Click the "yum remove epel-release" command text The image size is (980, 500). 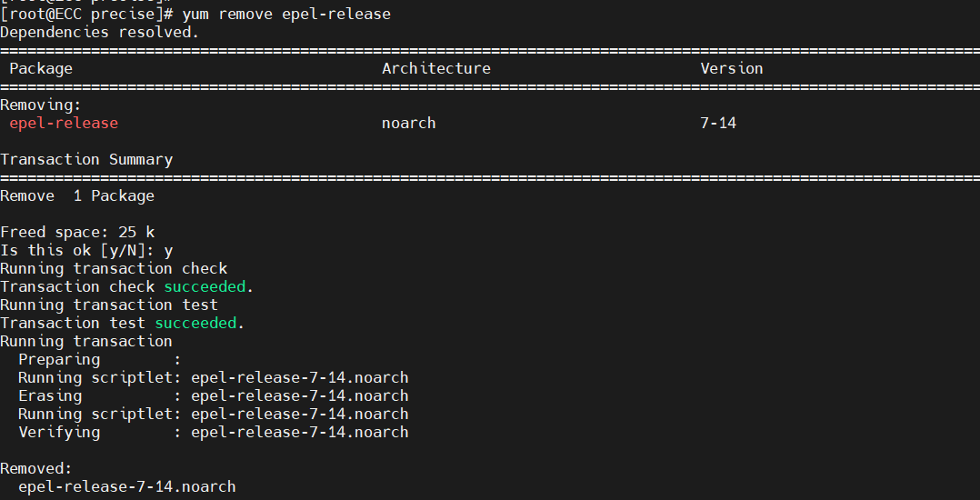[286, 14]
